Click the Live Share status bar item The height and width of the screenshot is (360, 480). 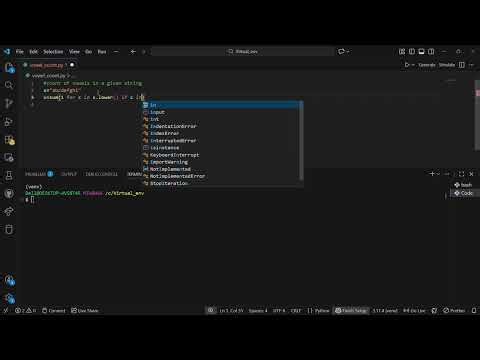click(x=85, y=310)
